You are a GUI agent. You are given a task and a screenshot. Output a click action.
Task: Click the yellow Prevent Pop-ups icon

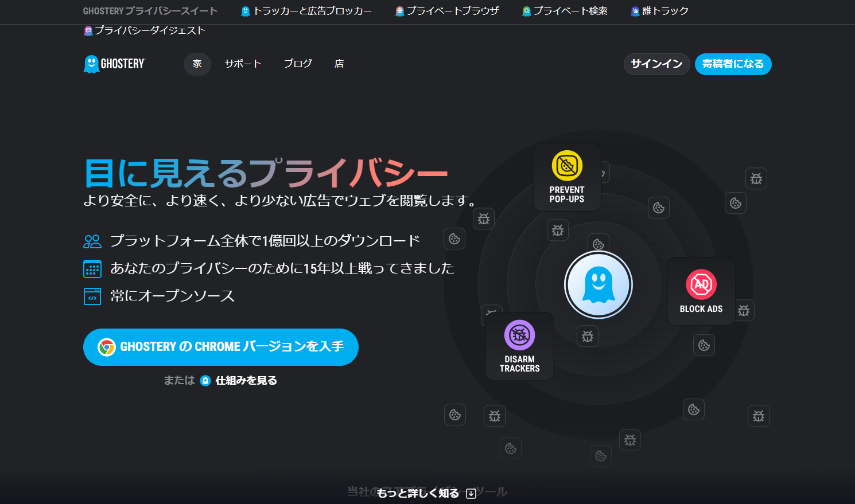click(567, 166)
